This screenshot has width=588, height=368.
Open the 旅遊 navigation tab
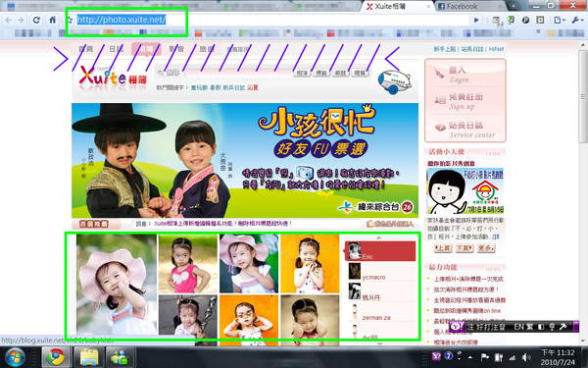click(207, 49)
